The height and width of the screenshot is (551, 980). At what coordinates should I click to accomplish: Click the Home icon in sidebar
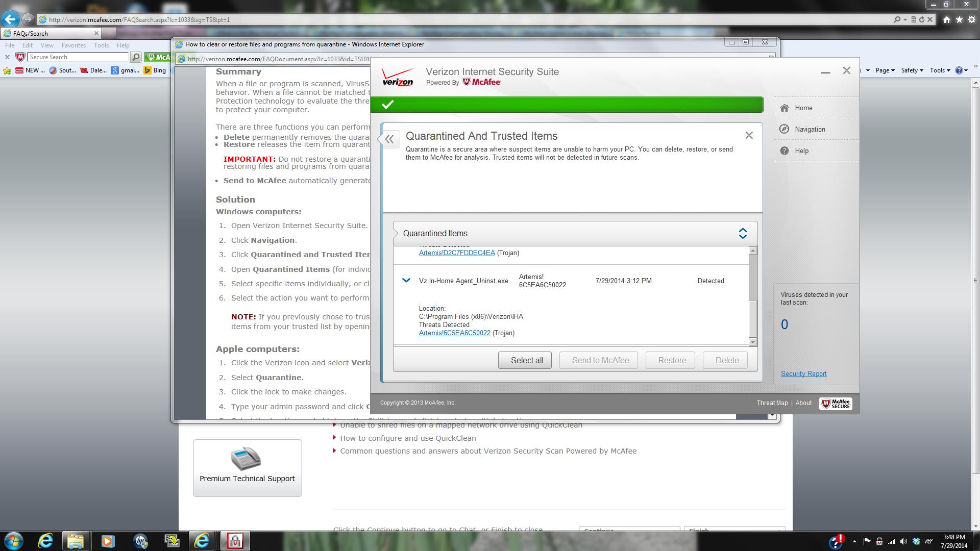[x=785, y=108]
